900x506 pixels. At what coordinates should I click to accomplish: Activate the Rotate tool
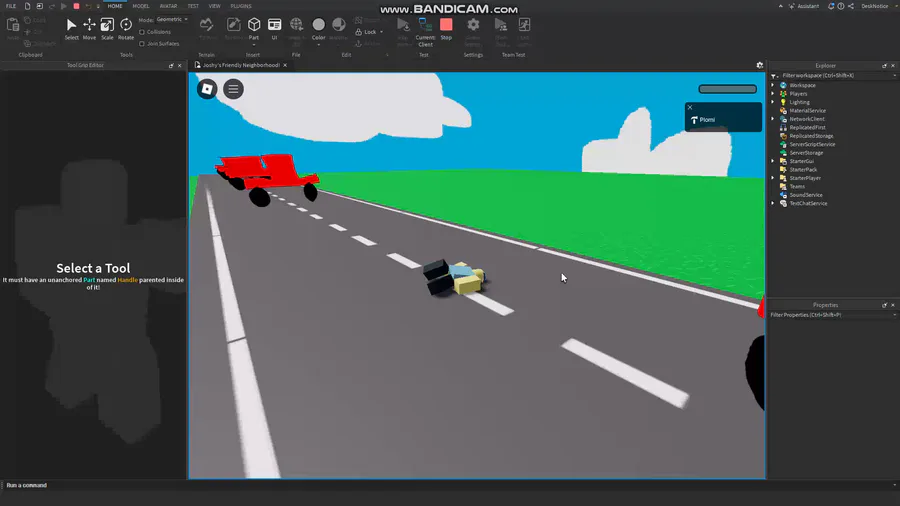(x=126, y=29)
